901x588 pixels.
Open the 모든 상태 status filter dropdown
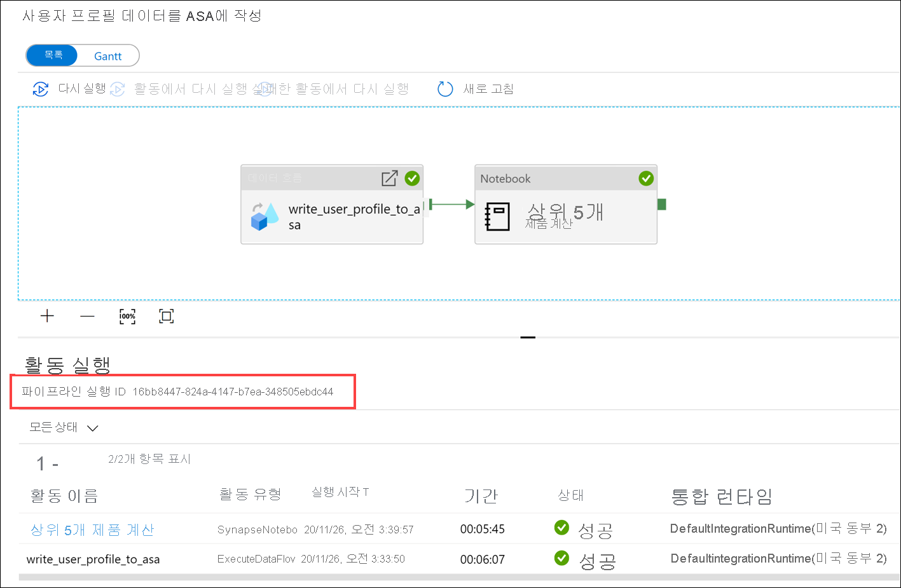click(64, 427)
